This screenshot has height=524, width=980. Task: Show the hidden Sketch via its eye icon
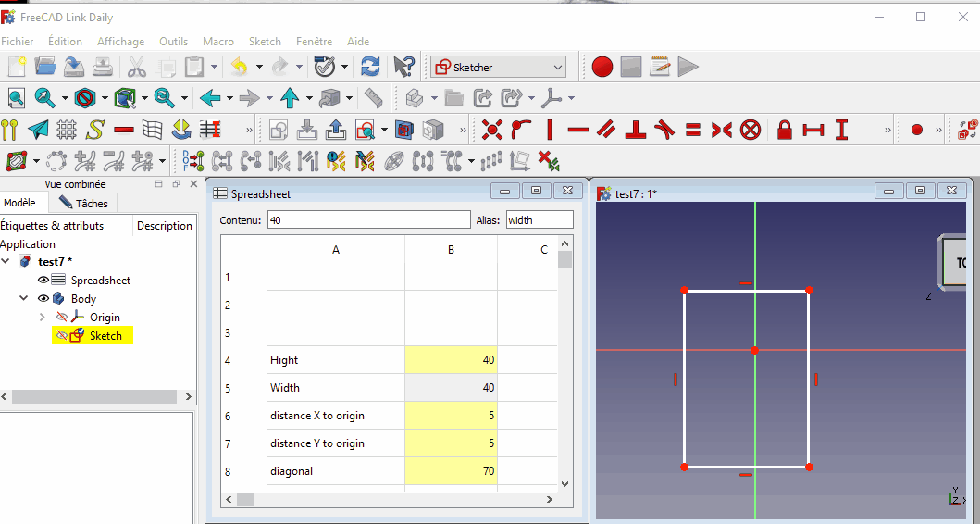[61, 336]
